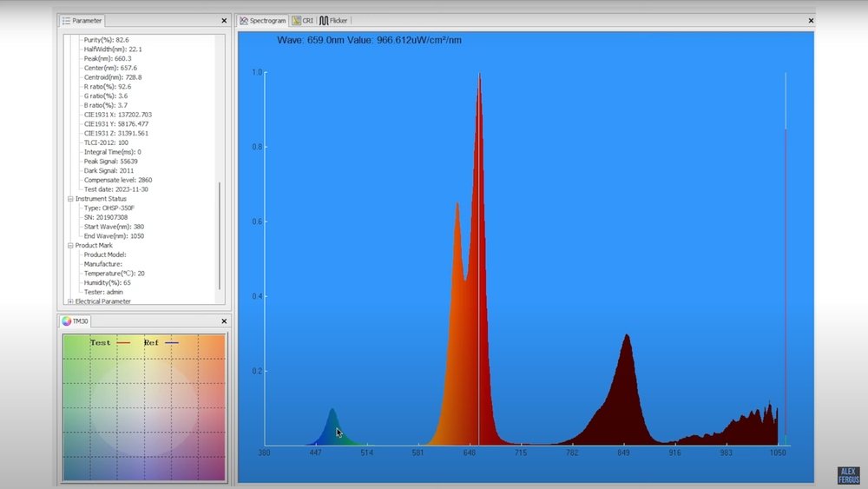The image size is (868, 489).
Task: Select the Temperature parameter row
Action: tap(114, 274)
